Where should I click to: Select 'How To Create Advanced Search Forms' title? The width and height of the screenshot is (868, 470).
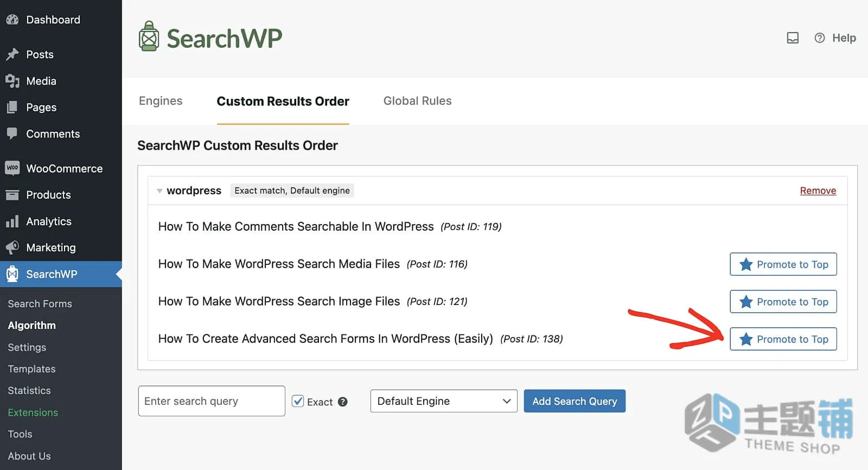(x=325, y=339)
